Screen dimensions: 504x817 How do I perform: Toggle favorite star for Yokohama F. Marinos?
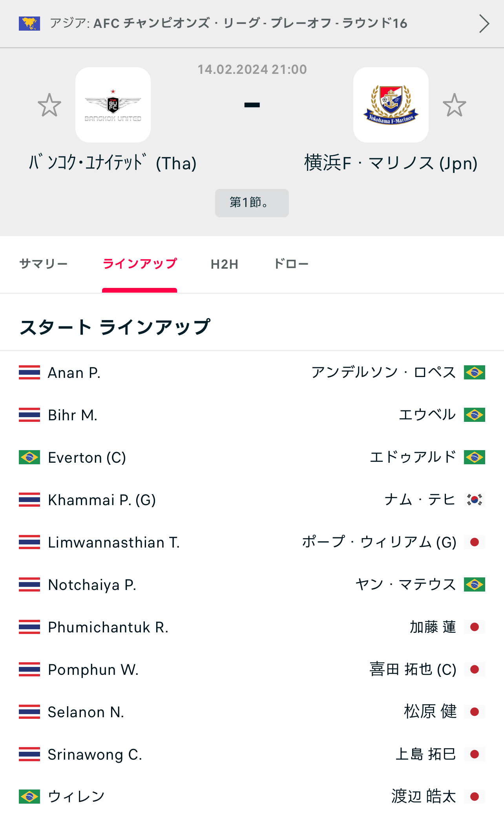(x=455, y=105)
